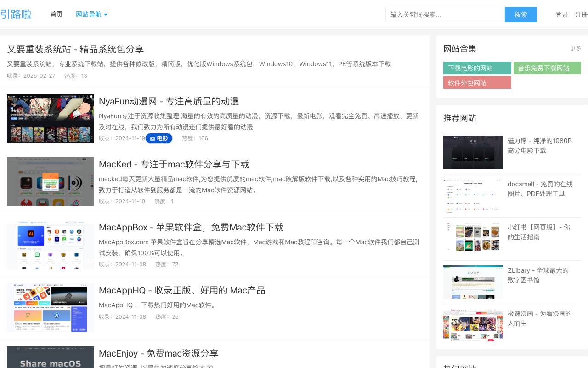Open the 磁力熊 纯净的1080P高分电影下载 link

pos(540,145)
